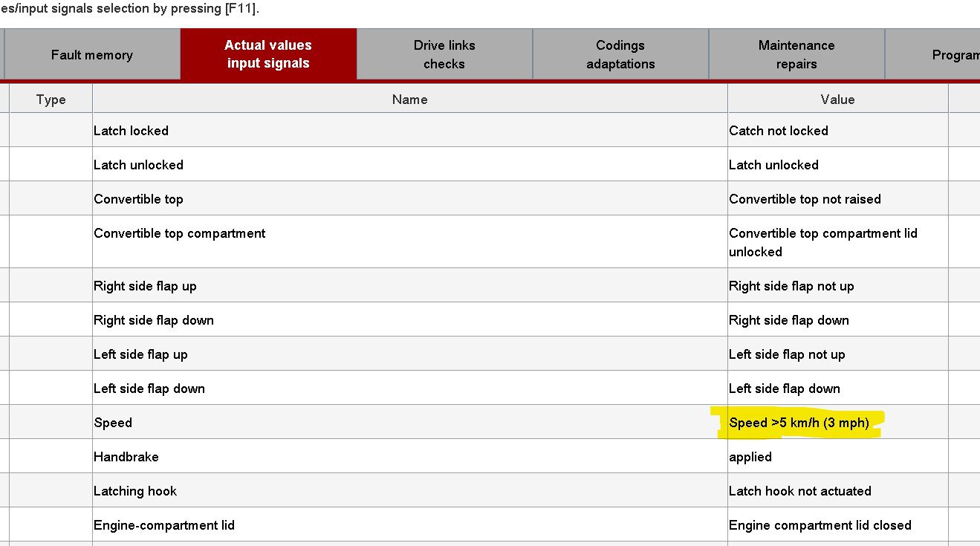Open the Codings adaptations tab
980x546 pixels.
[x=620, y=54]
